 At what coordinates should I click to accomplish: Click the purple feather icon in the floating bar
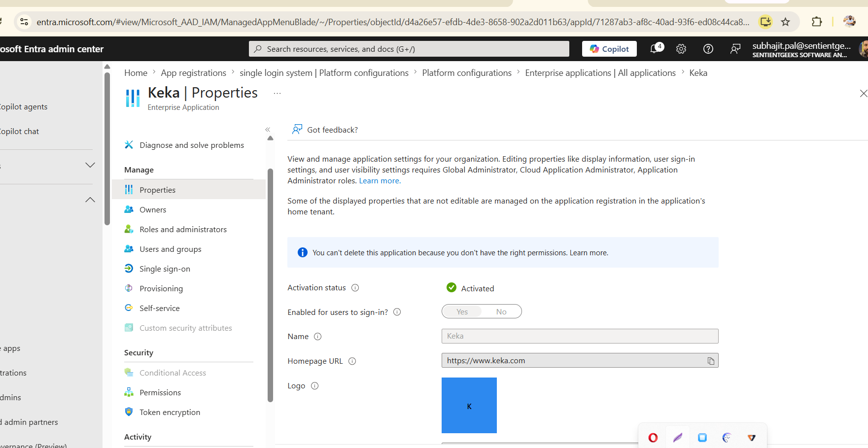pyautogui.click(x=678, y=437)
